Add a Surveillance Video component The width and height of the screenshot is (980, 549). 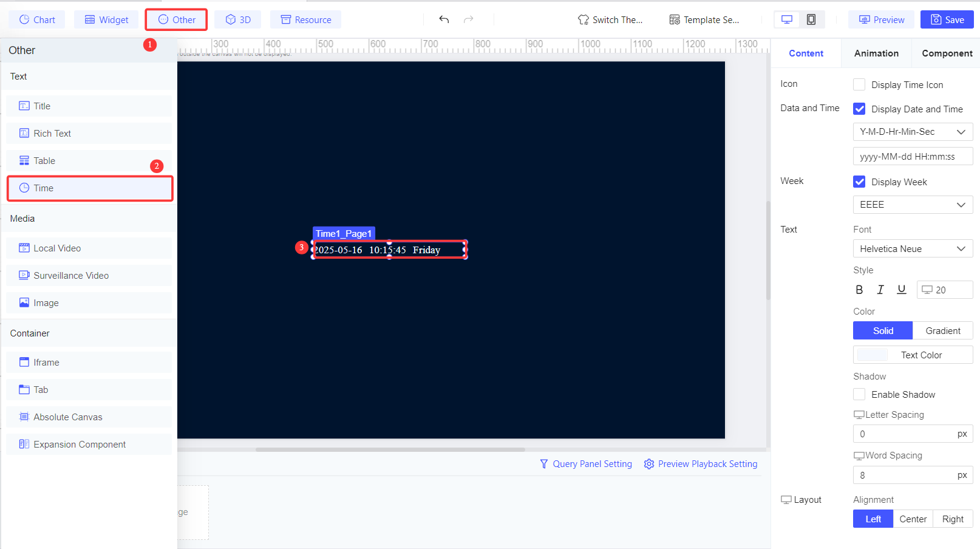[89, 275]
